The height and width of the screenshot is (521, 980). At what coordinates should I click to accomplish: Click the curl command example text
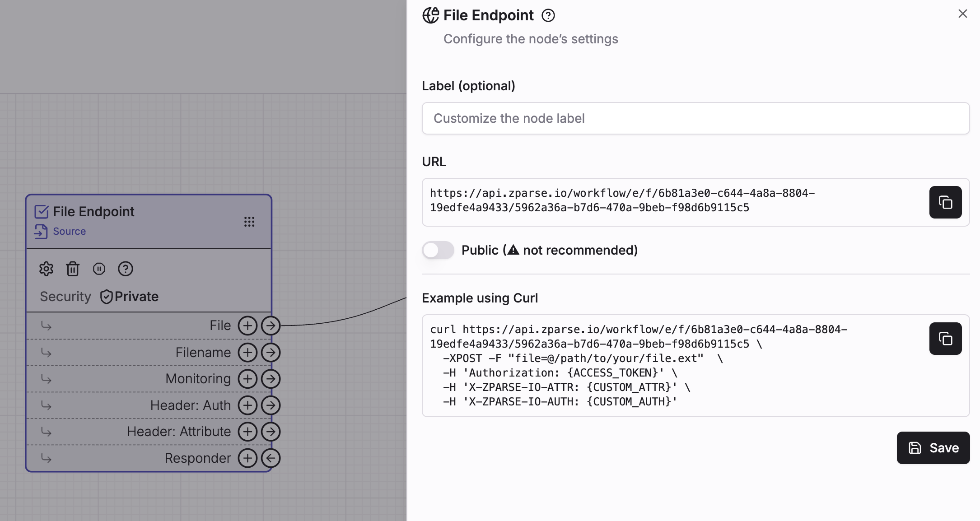point(639,366)
